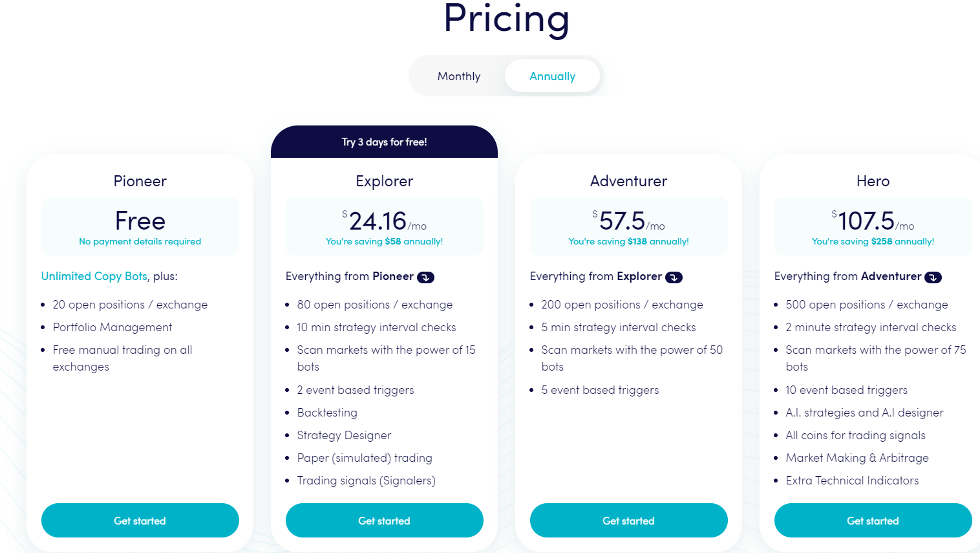Click the Adventurer $57.5/mo price box

point(629,226)
